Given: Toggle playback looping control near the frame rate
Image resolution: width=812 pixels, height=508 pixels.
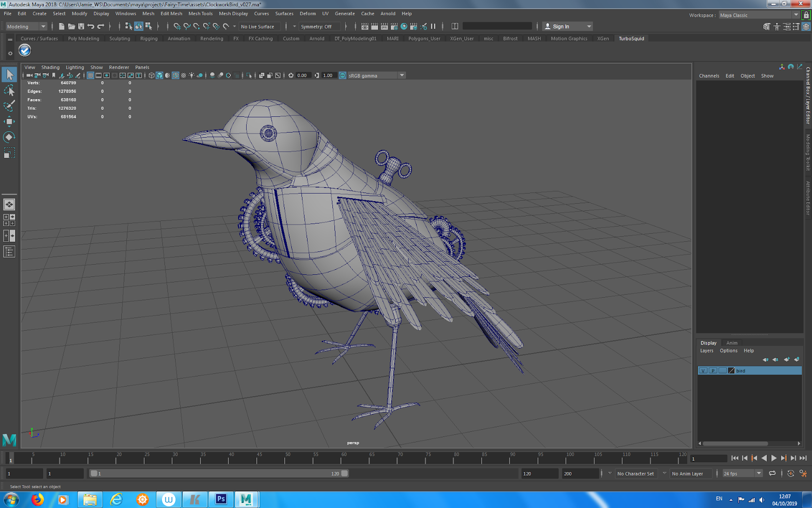Looking at the screenshot, I should pos(773,473).
